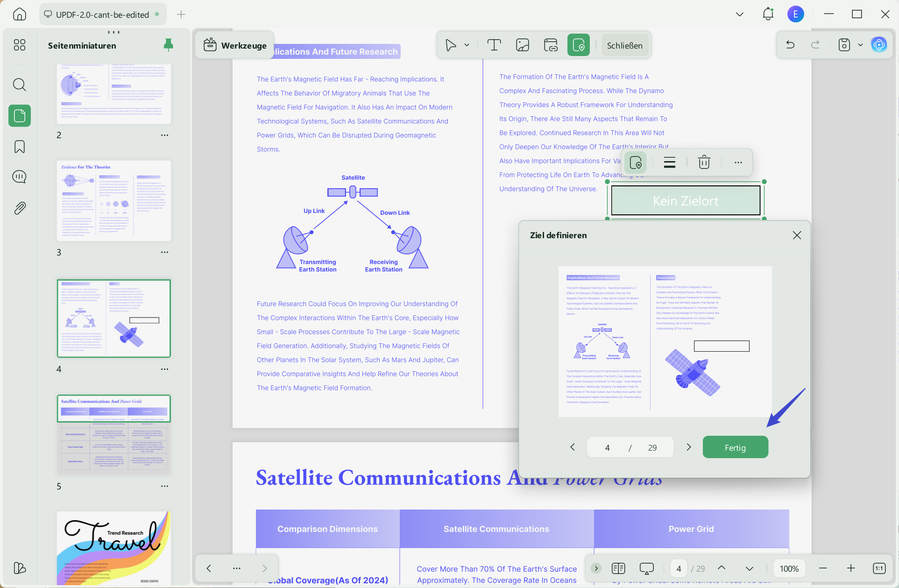This screenshot has width=899, height=588.
Task: Select the image edit tool
Action: (522, 45)
